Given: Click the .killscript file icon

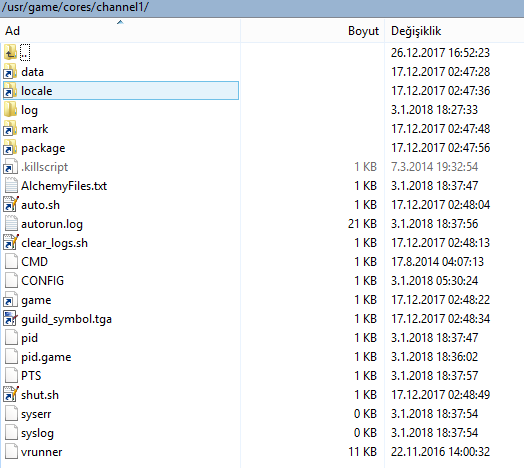Looking at the screenshot, I should [x=10, y=166].
